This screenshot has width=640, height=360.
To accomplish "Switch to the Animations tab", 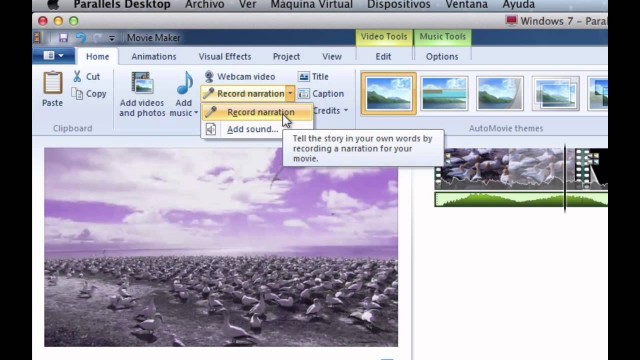I will (154, 56).
